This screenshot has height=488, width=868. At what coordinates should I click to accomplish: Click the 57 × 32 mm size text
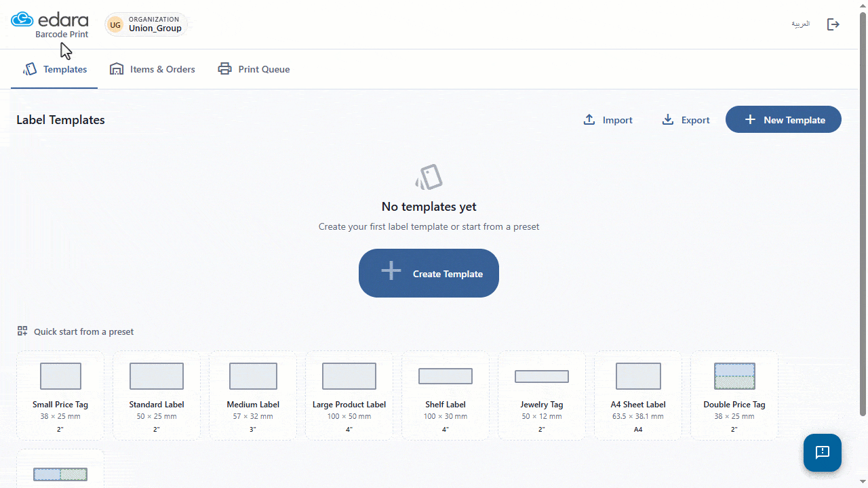click(253, 416)
